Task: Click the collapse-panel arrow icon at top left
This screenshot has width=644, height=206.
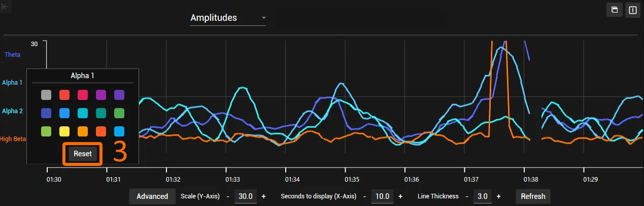Action: coord(6,7)
